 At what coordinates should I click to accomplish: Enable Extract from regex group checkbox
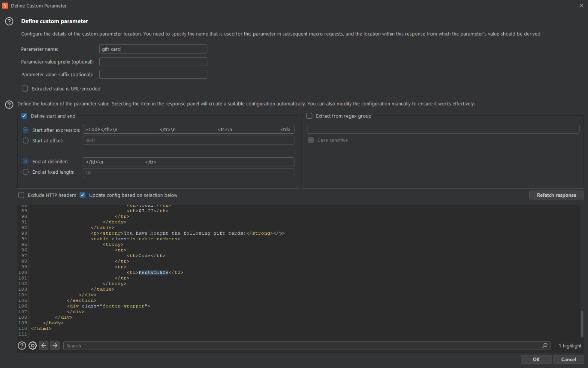[310, 116]
